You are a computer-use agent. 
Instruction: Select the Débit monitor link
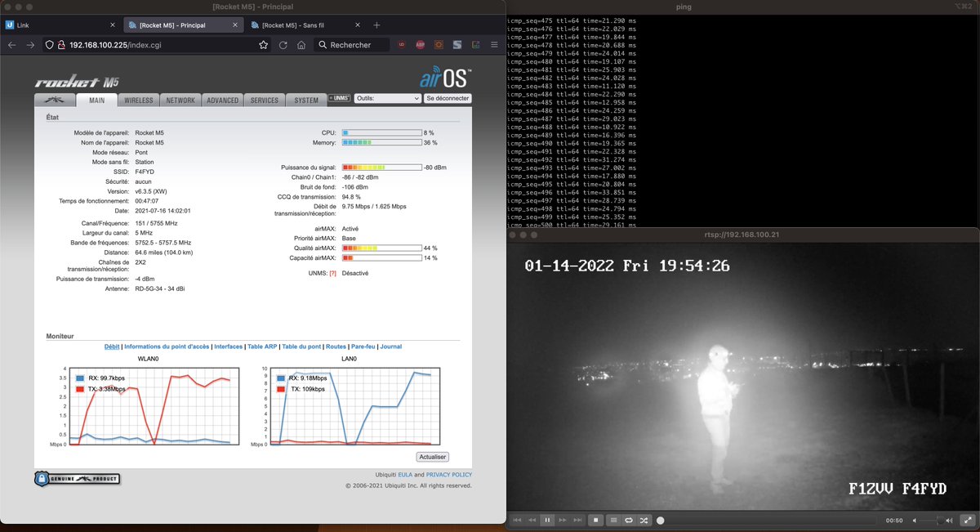click(x=112, y=346)
